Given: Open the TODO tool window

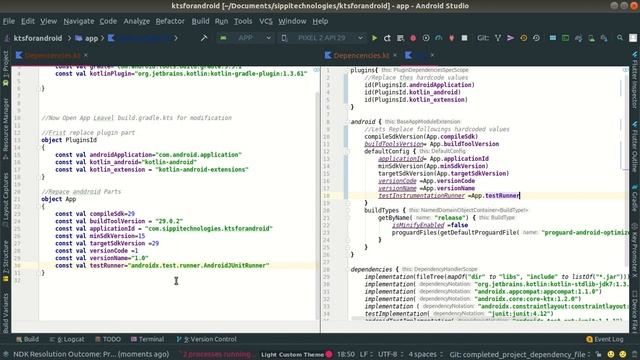Looking at the screenshot, I should (x=108, y=339).
